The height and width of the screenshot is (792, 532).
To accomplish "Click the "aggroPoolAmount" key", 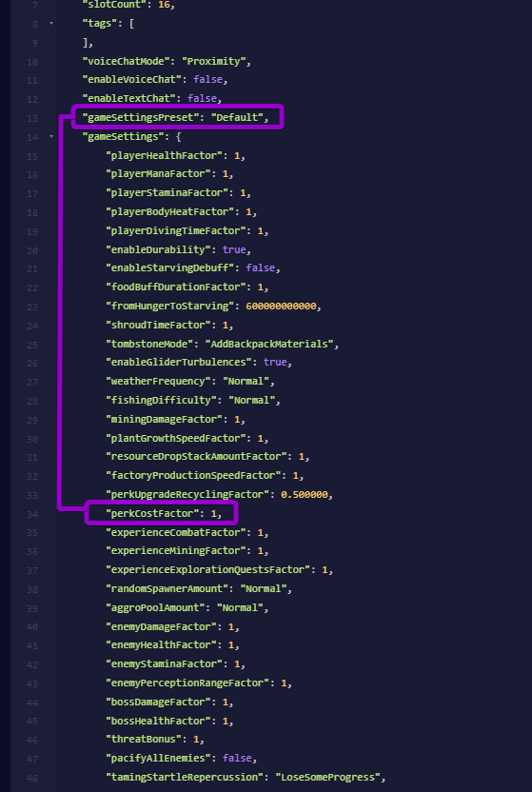I will point(155,607).
